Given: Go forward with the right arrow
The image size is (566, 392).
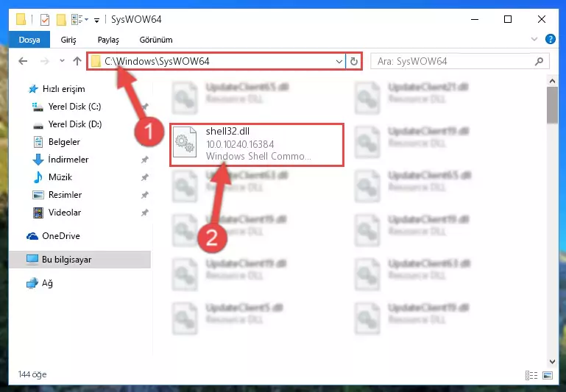Looking at the screenshot, I should coord(45,61).
